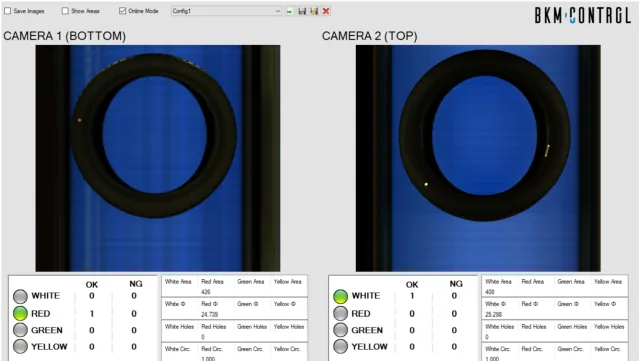
Task: Click Camera 1 Red Area value 426
Action: coord(206,292)
